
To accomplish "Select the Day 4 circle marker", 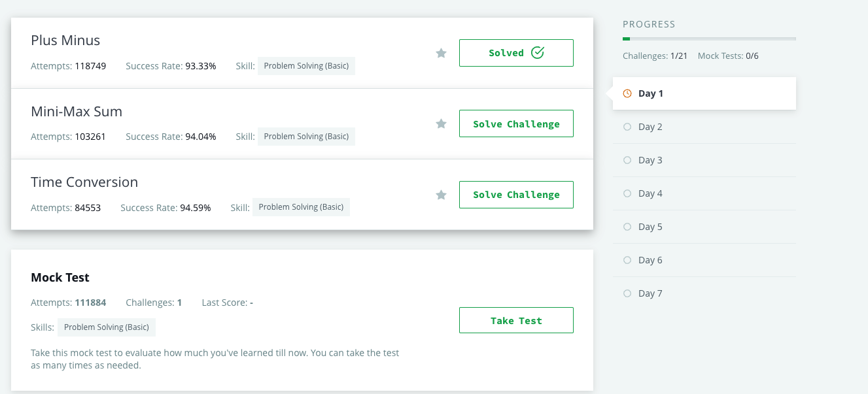I will tap(627, 193).
